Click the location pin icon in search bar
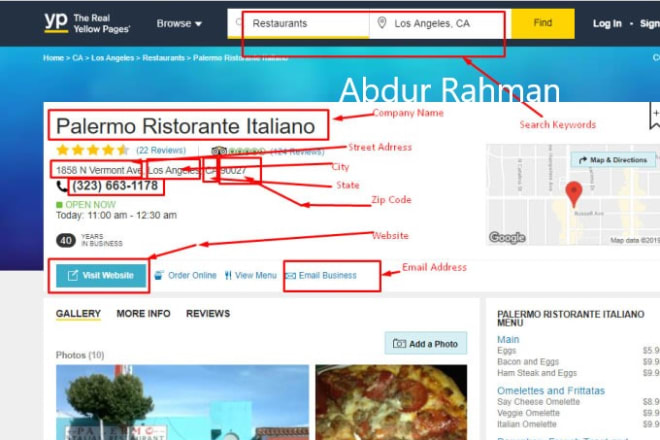 pyautogui.click(x=381, y=23)
